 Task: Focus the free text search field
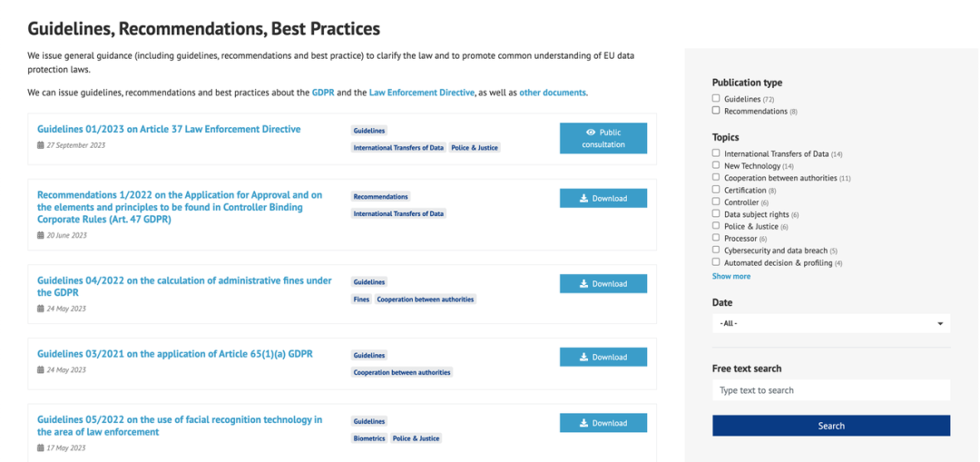pos(830,390)
